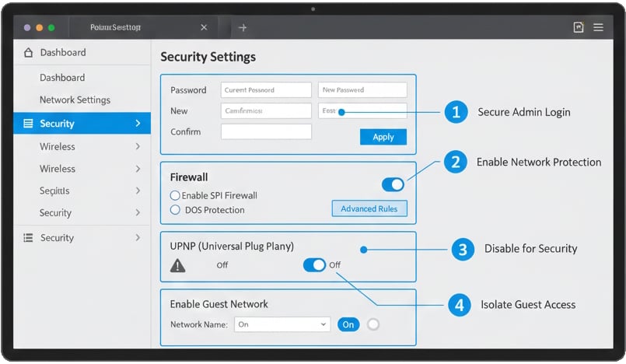The height and width of the screenshot is (364, 626).
Task: Open the Seçiıtls sidebar item
Action: pyautogui.click(x=82, y=191)
